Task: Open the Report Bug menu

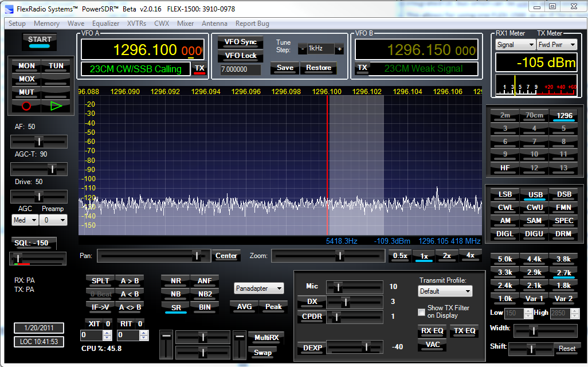Action: [252, 24]
